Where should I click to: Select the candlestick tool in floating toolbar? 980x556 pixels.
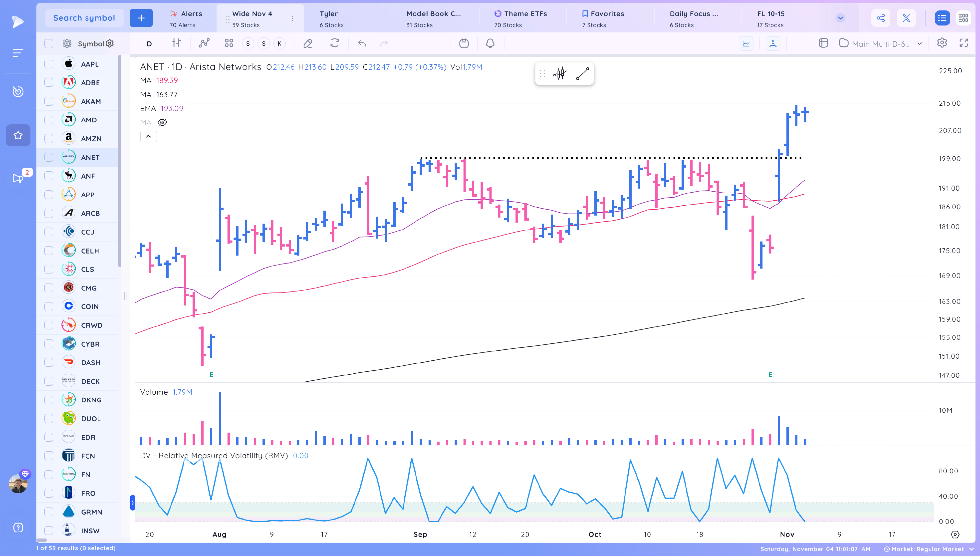pyautogui.click(x=560, y=73)
